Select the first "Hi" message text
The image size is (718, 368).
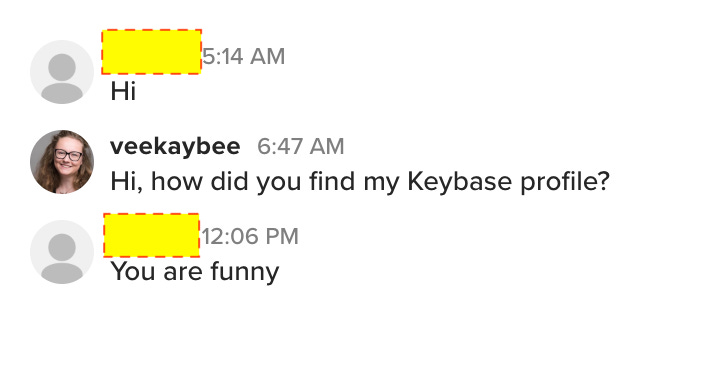(123, 92)
